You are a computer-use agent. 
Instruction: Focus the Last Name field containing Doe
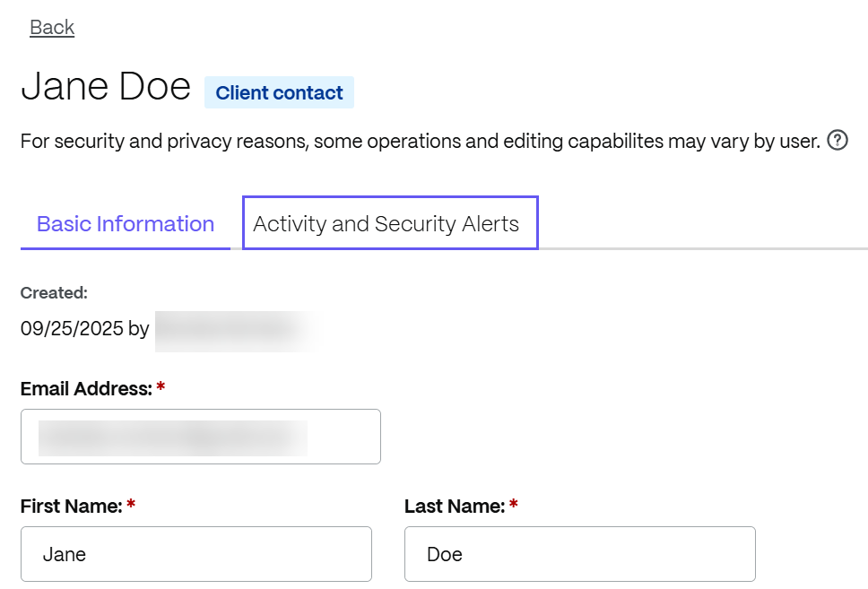click(579, 554)
